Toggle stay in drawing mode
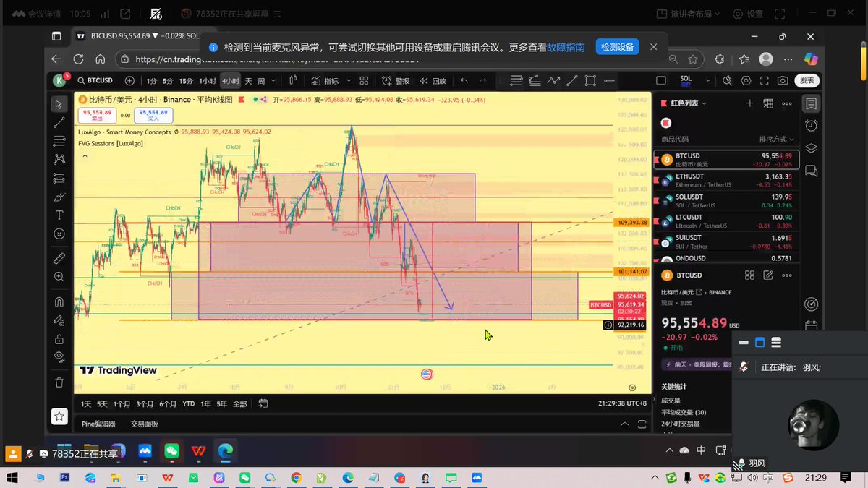Screen dimensions: 868x488 (x=59, y=320)
